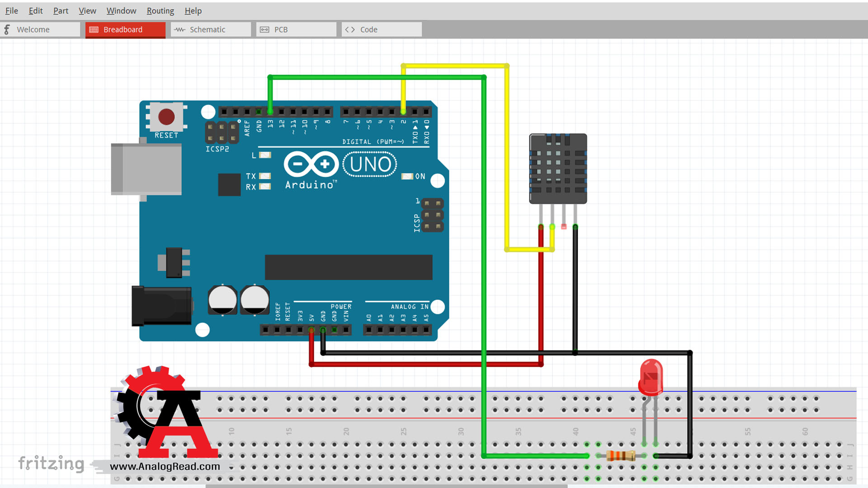The height and width of the screenshot is (488, 868).
Task: Click the www.AnalogRead.com text
Action: 165,466
